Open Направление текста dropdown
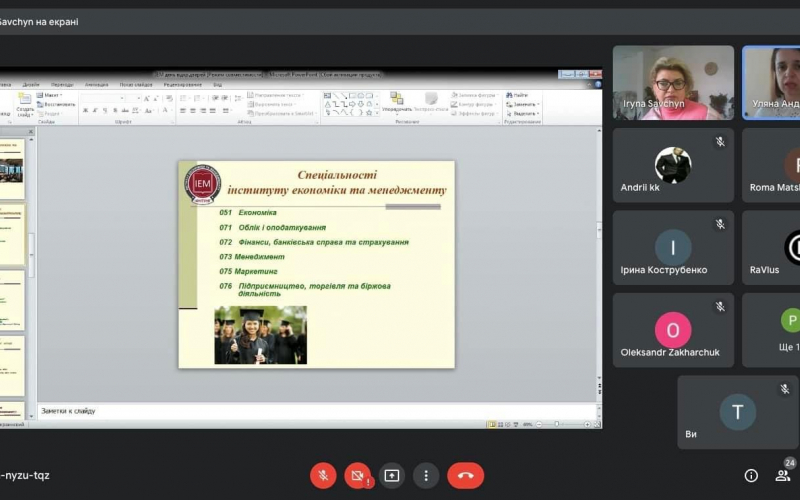 tap(276, 95)
